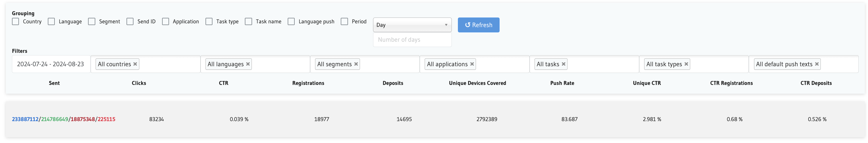Tick the Language grouping checkbox
Image resolution: width=868 pixels, height=143 pixels.
click(x=51, y=22)
